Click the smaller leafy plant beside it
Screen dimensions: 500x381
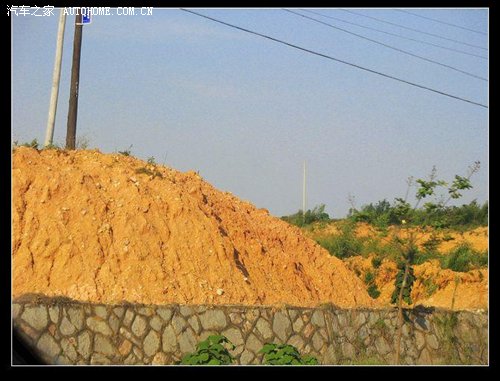pyautogui.click(x=286, y=354)
